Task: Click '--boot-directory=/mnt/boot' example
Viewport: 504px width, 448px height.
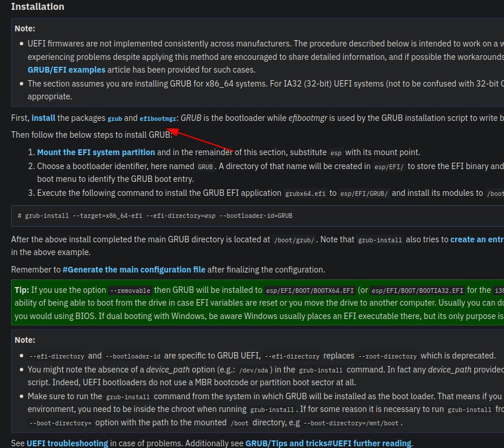Action: click(x=351, y=423)
